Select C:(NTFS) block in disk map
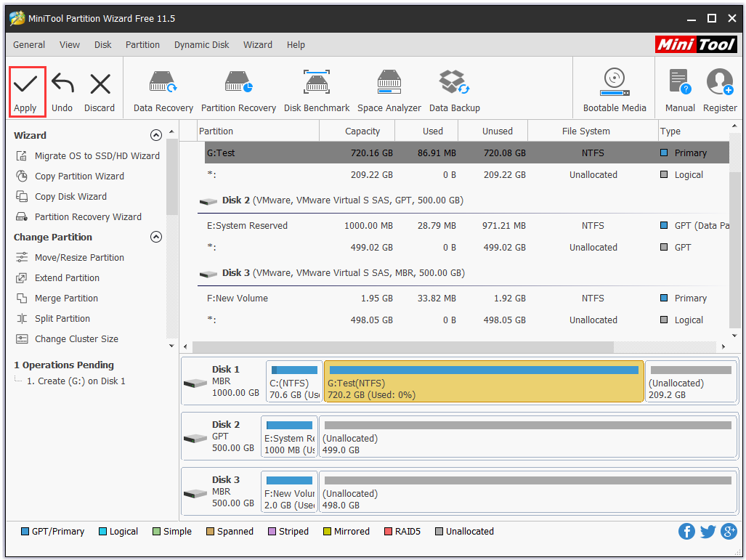The image size is (746, 560). point(294,381)
